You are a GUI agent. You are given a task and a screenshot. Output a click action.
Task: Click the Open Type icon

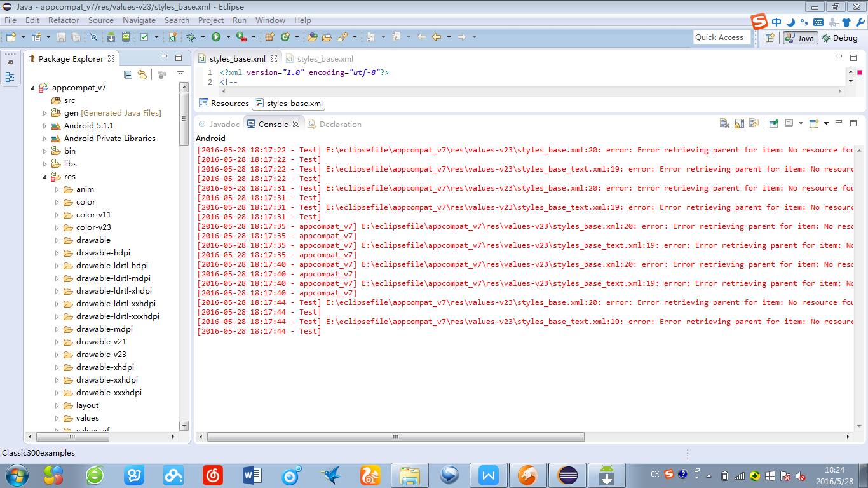click(312, 37)
